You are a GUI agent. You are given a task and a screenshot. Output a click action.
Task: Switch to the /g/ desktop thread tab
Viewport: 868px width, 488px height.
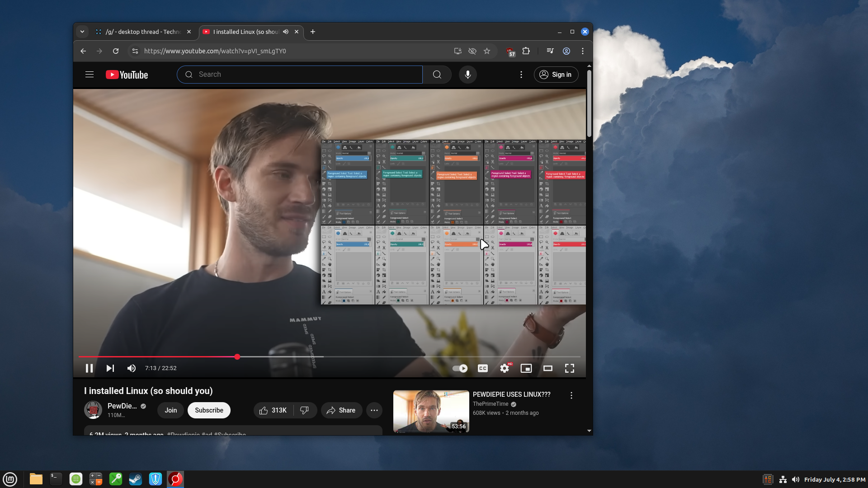tap(144, 32)
